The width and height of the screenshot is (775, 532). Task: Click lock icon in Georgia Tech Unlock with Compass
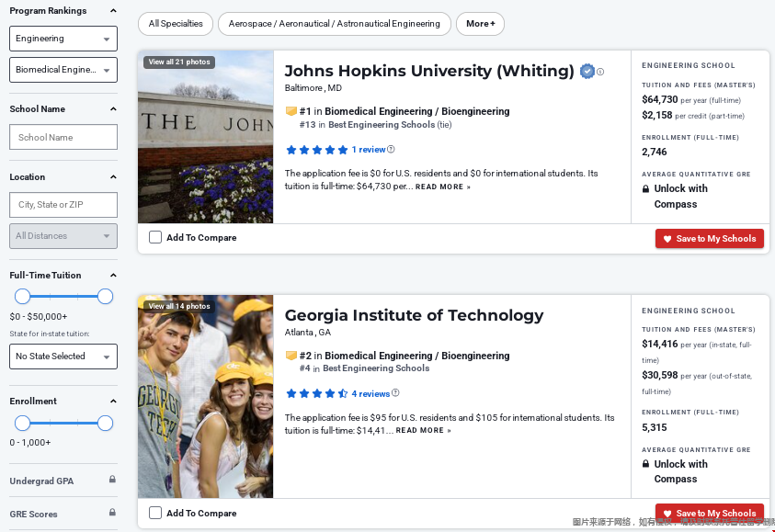[645, 464]
